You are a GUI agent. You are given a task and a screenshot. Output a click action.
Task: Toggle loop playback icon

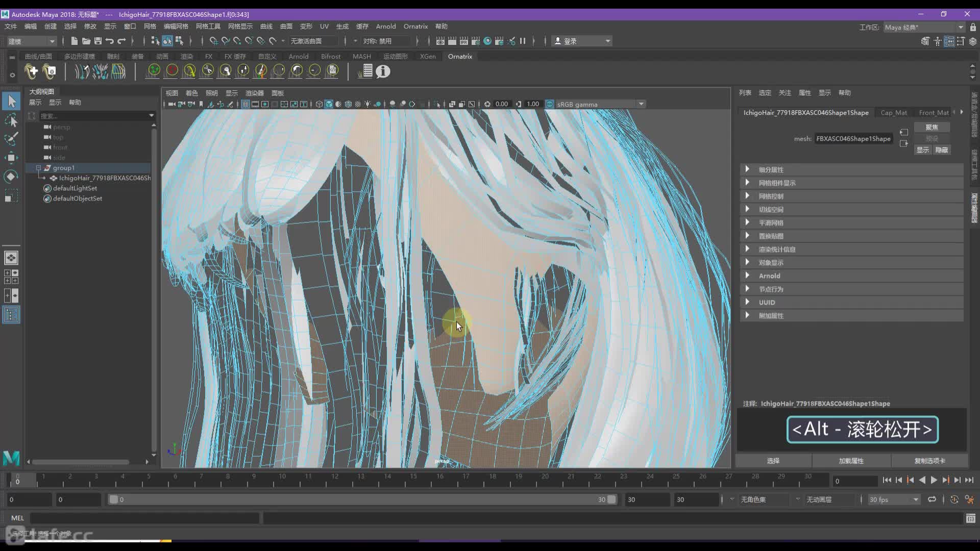[932, 499]
